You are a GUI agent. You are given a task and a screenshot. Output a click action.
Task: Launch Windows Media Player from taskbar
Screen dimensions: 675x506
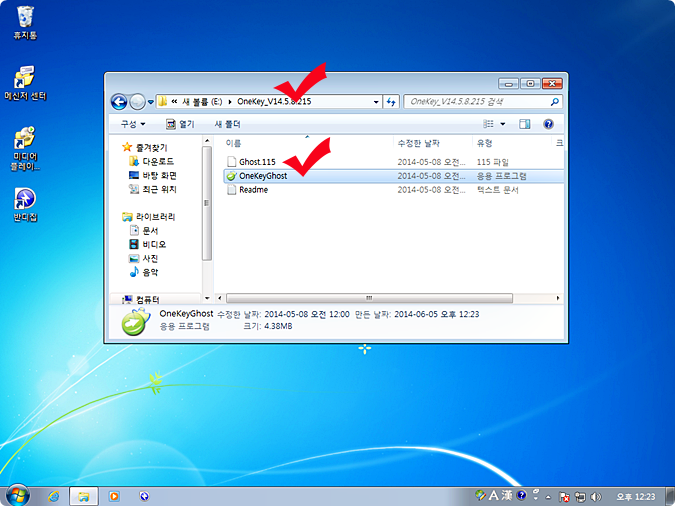(114, 496)
